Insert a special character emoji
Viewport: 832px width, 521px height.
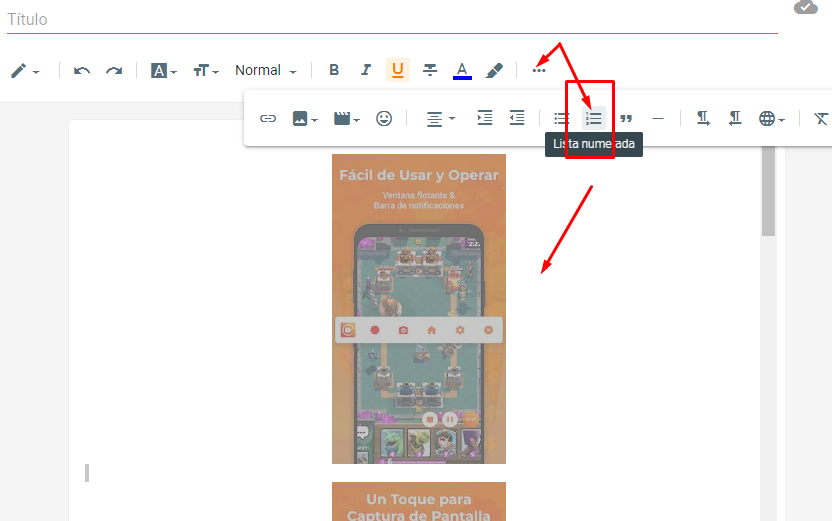coord(384,118)
